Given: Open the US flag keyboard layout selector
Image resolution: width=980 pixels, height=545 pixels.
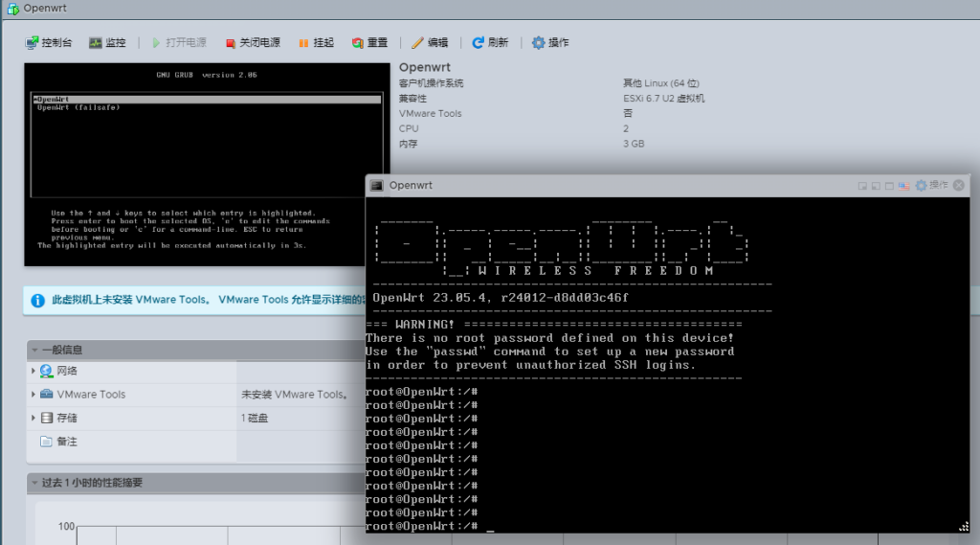Looking at the screenshot, I should tap(903, 186).
